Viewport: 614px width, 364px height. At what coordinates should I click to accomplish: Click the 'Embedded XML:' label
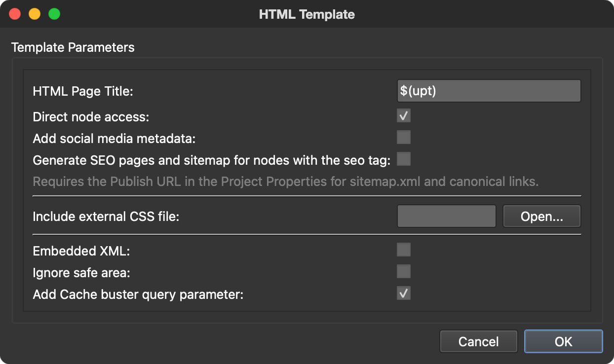pyautogui.click(x=81, y=251)
